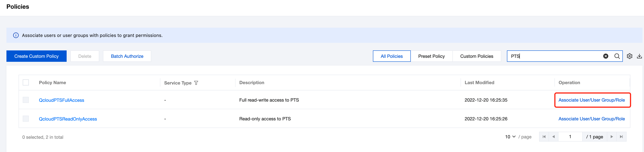Go to the previous page
Screen dimensions: 644x152
[x=554, y=137]
